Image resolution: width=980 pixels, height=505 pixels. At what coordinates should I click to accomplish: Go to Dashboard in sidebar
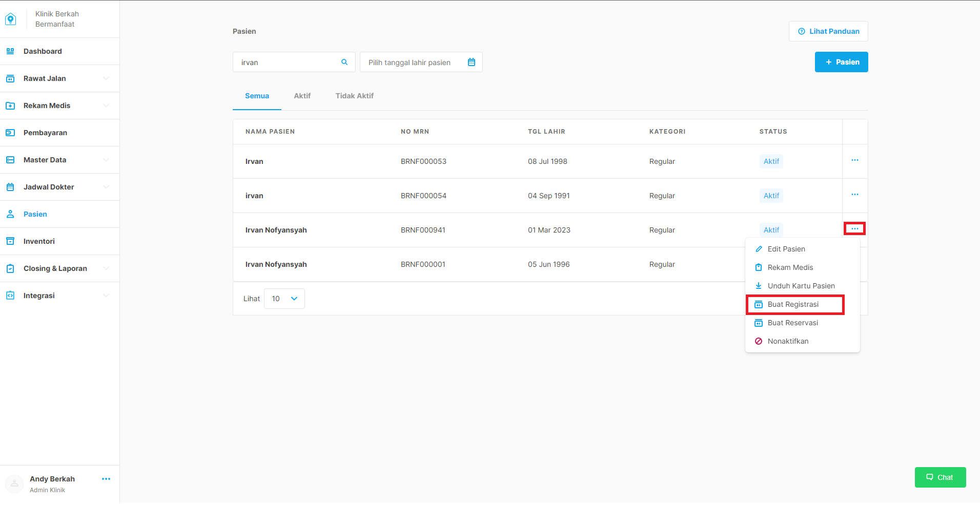click(43, 51)
